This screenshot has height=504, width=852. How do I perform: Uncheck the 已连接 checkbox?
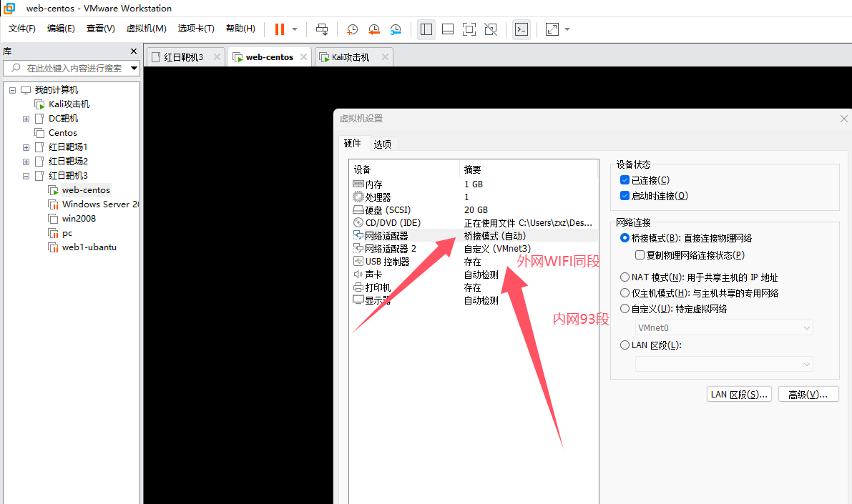point(625,180)
